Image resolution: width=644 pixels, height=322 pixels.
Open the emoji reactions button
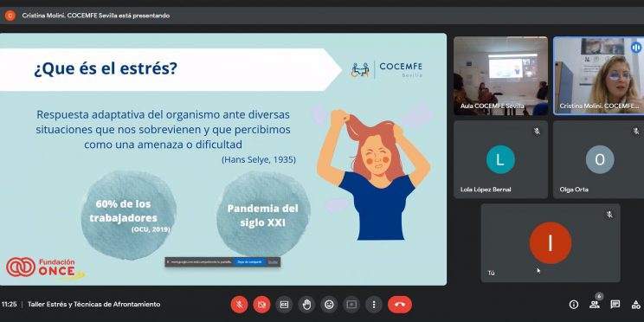point(329,305)
